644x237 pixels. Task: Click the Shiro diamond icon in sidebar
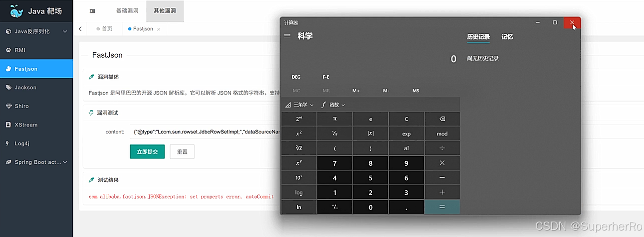[x=8, y=106]
